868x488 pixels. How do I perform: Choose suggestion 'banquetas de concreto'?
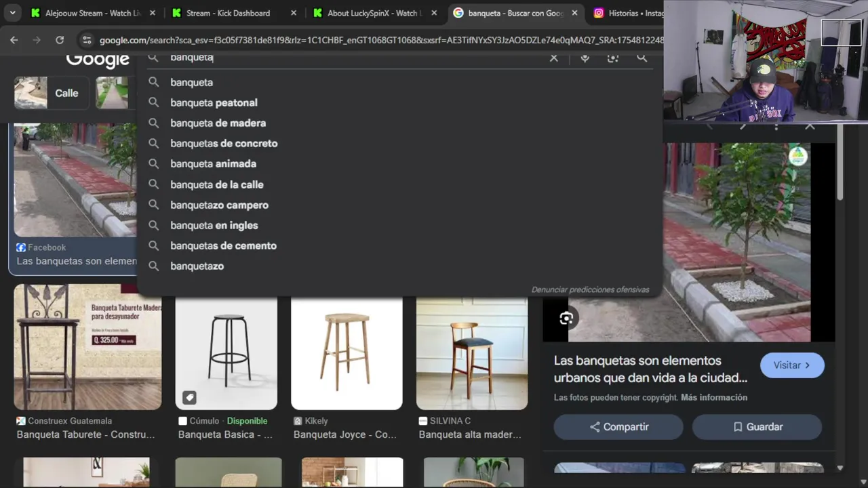click(399, 143)
